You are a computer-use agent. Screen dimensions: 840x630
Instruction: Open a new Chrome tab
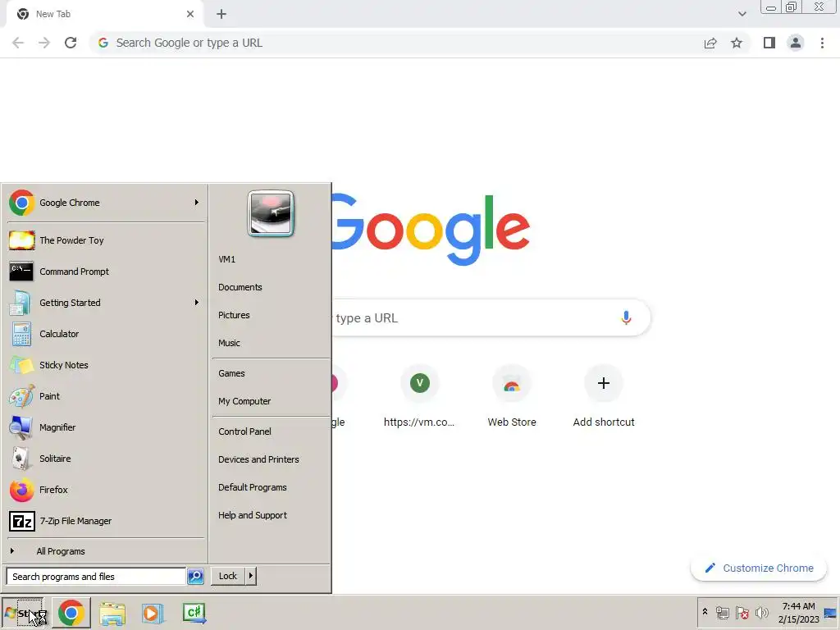pos(221,14)
